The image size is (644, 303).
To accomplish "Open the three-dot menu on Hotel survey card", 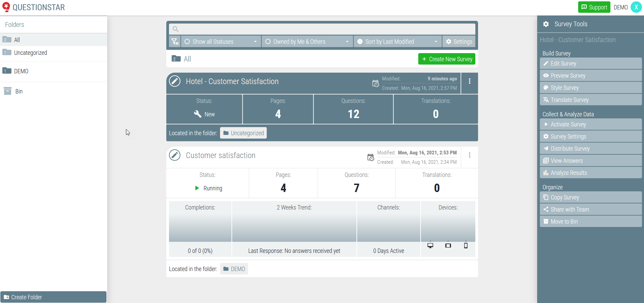I will (x=469, y=81).
